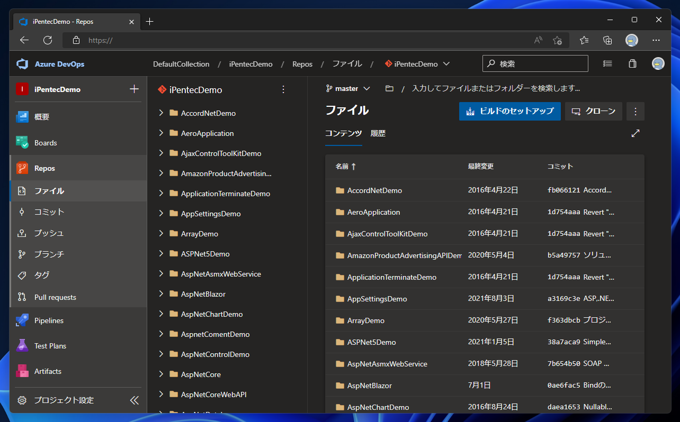Click the 2021年1月5日 date cell
Viewport: 680px width, 422px height.
[x=491, y=342]
